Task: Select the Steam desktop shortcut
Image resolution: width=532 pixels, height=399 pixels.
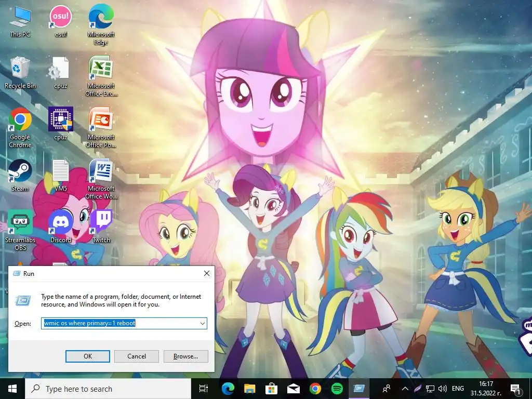Action: [x=20, y=175]
